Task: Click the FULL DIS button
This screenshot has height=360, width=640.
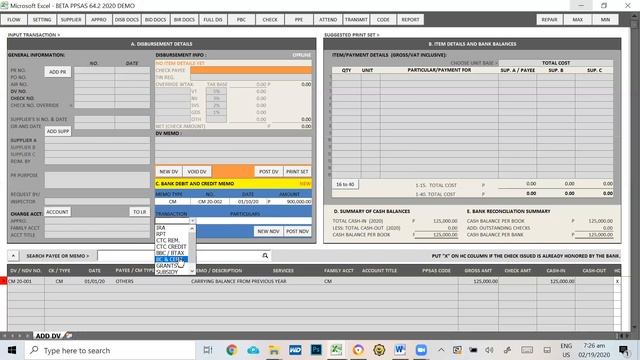Action: pyautogui.click(x=213, y=20)
